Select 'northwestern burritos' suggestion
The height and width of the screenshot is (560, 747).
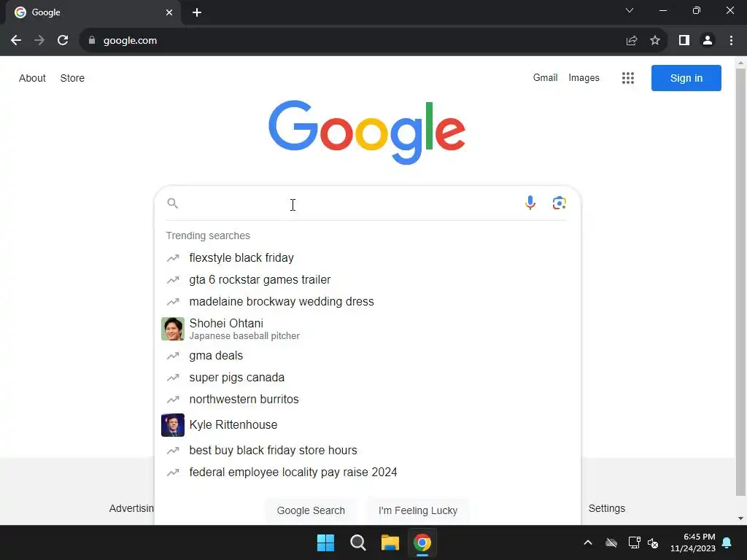coord(368,400)
